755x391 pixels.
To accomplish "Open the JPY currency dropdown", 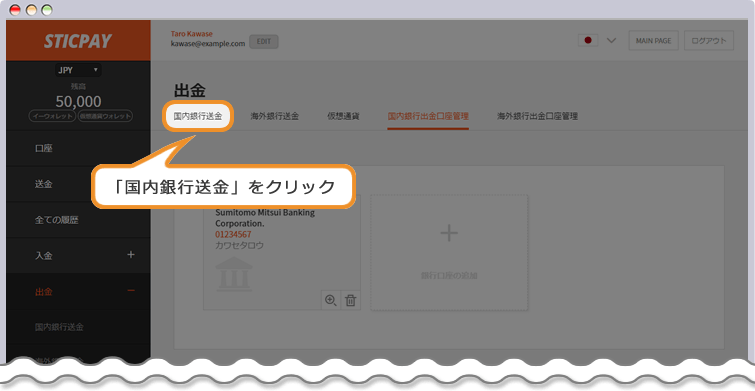I will [78, 70].
